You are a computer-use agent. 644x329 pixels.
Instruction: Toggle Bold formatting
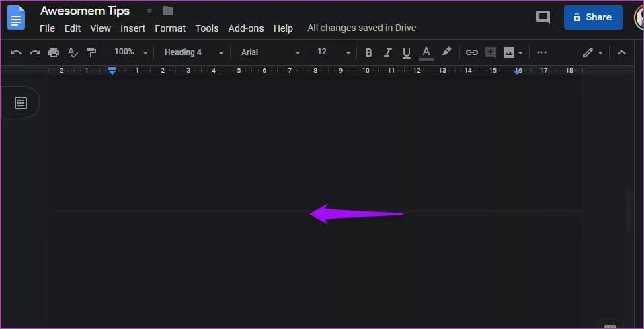point(368,52)
